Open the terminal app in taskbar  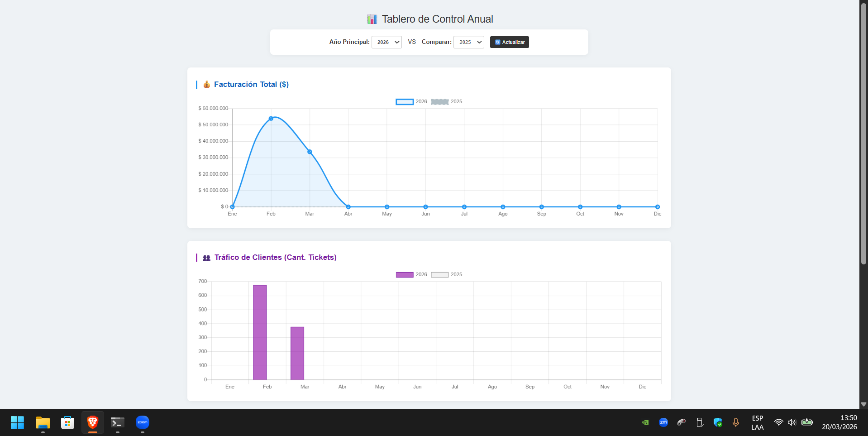pos(118,422)
